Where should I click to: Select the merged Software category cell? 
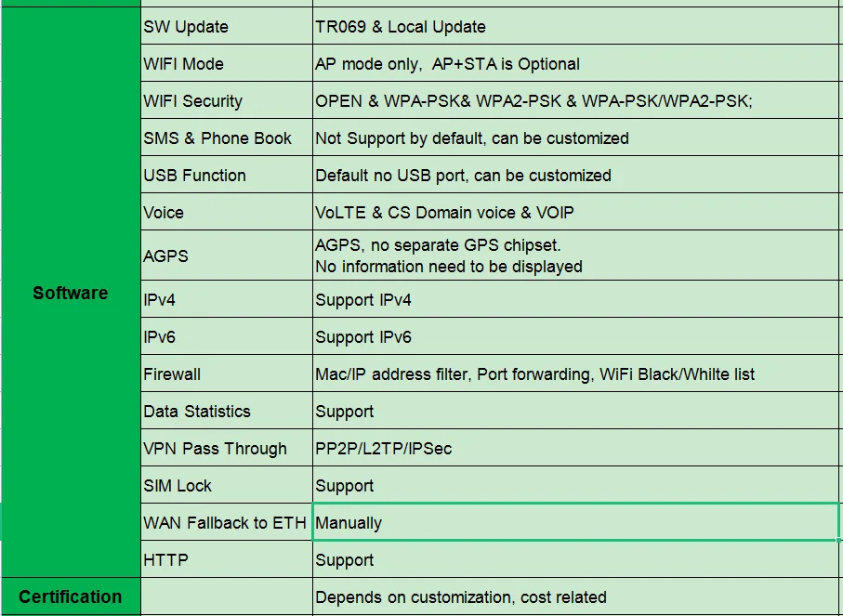[x=71, y=293]
